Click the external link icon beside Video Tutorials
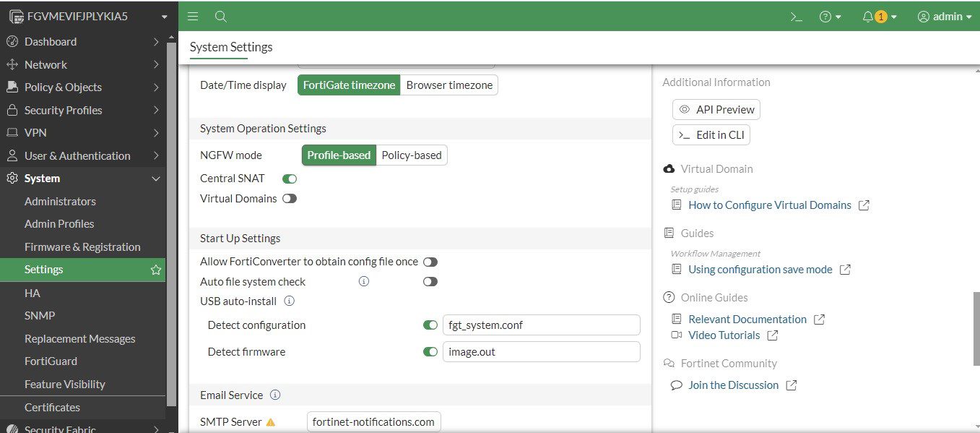Viewport: 980px width, 433px height. coord(773,335)
